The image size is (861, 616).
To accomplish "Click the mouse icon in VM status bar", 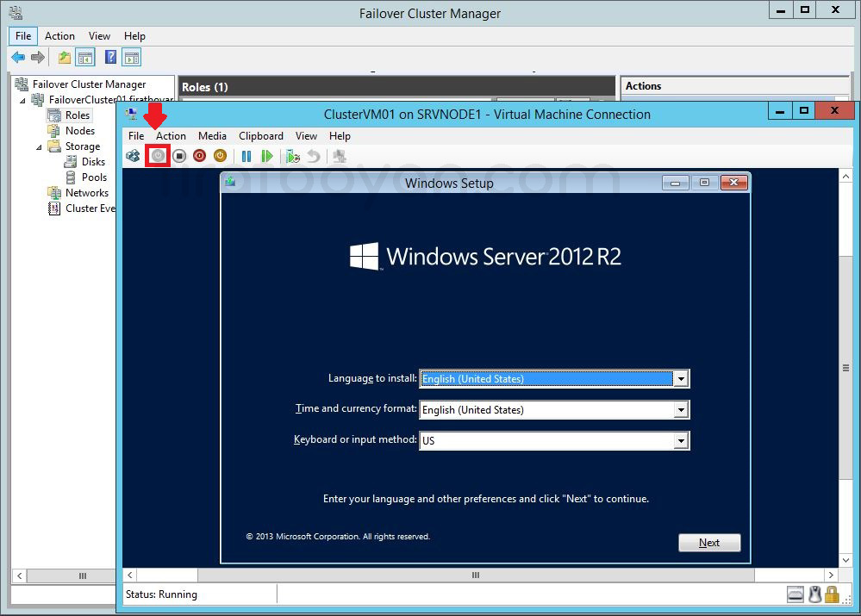I will (x=814, y=594).
